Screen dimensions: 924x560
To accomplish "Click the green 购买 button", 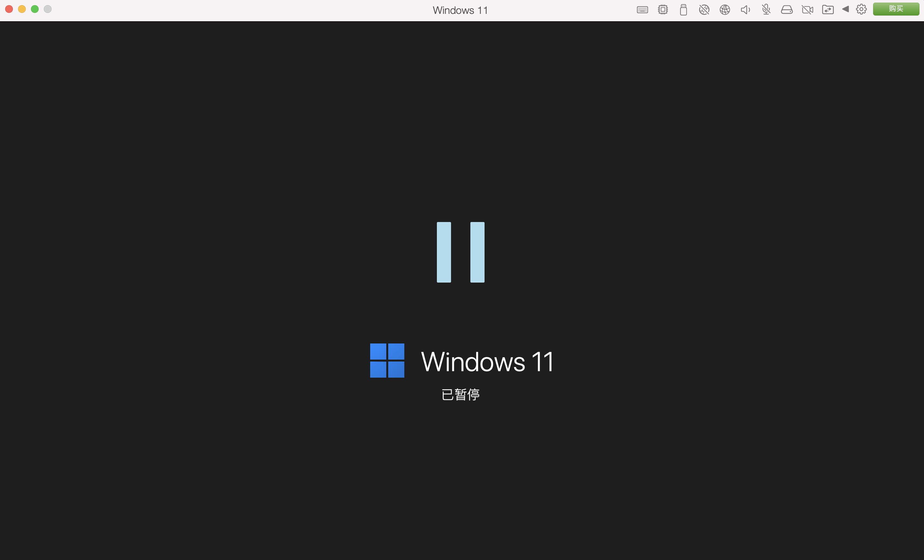I will point(896,9).
